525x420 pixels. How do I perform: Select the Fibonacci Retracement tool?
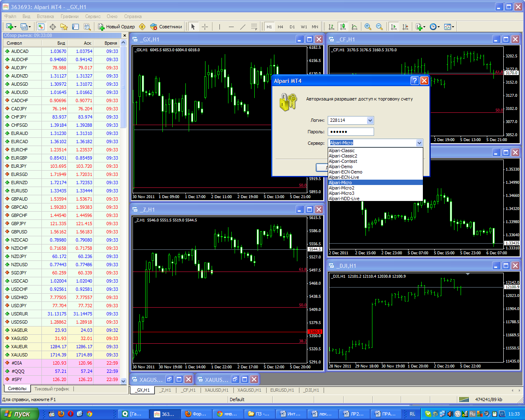tap(254, 27)
